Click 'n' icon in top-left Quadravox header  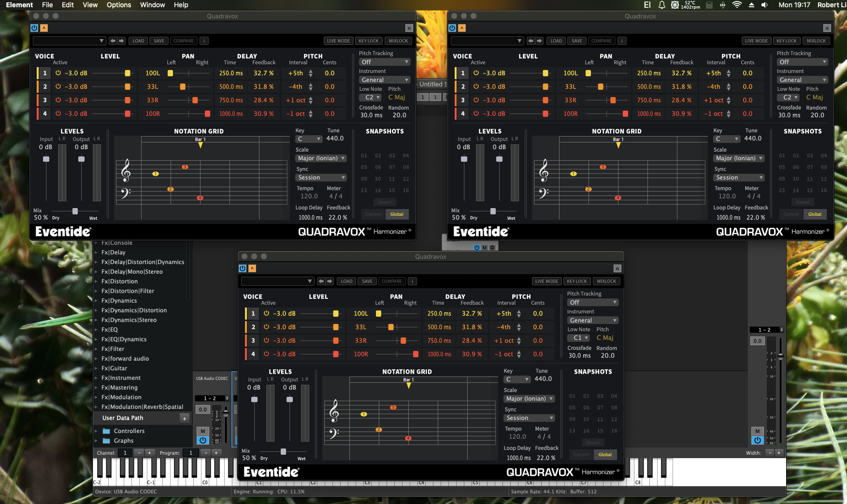pyautogui.click(x=409, y=28)
